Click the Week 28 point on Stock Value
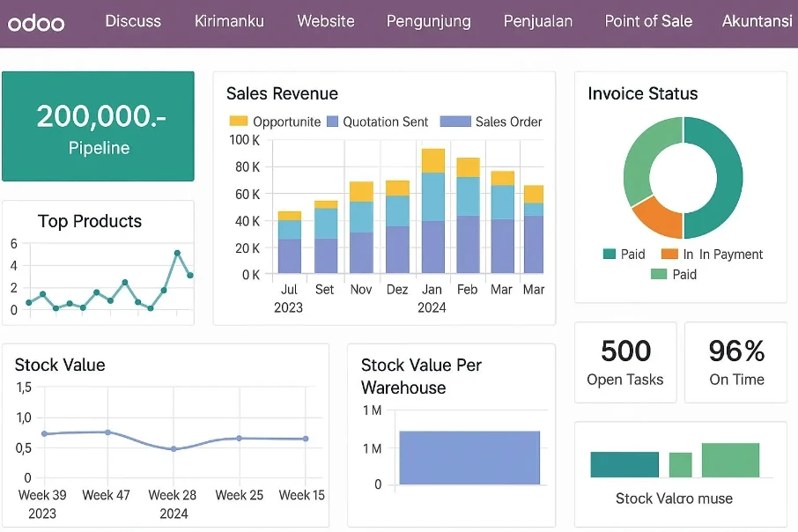The image size is (798, 532). tap(174, 449)
